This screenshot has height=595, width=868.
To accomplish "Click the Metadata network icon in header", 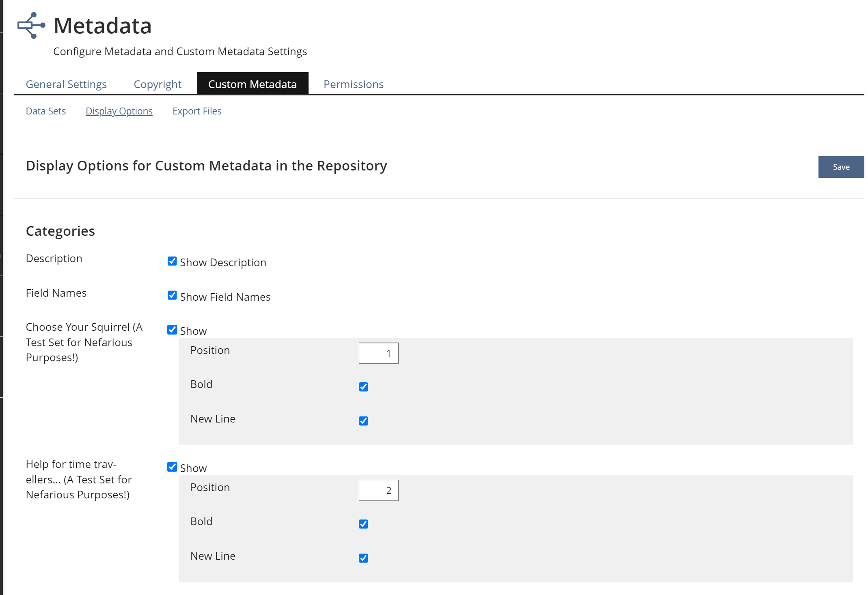I will [x=31, y=26].
